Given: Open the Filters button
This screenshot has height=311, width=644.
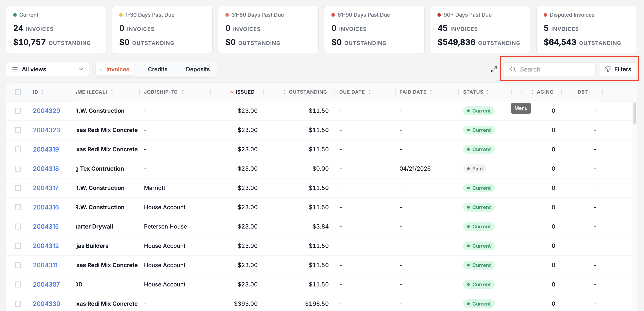Looking at the screenshot, I should [x=618, y=70].
